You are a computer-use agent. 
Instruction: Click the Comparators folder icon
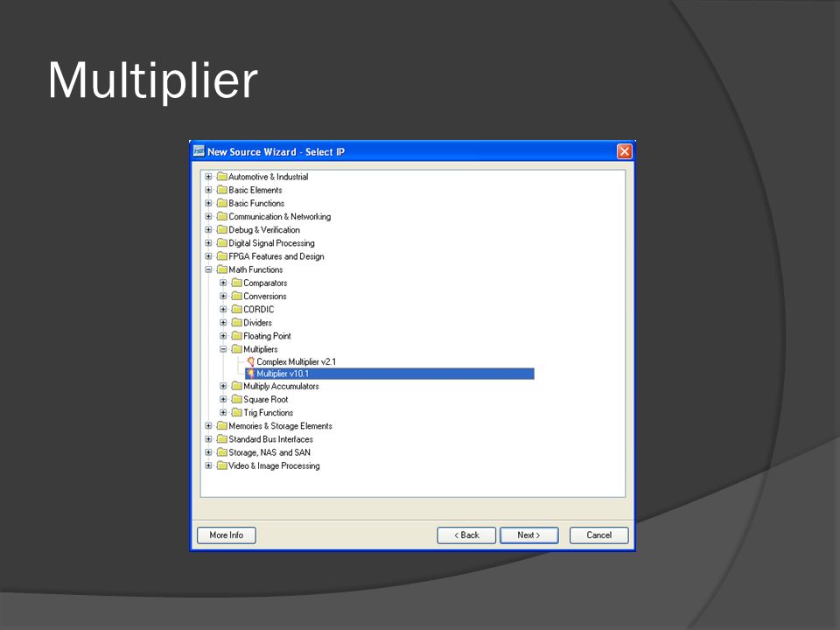tap(237, 283)
